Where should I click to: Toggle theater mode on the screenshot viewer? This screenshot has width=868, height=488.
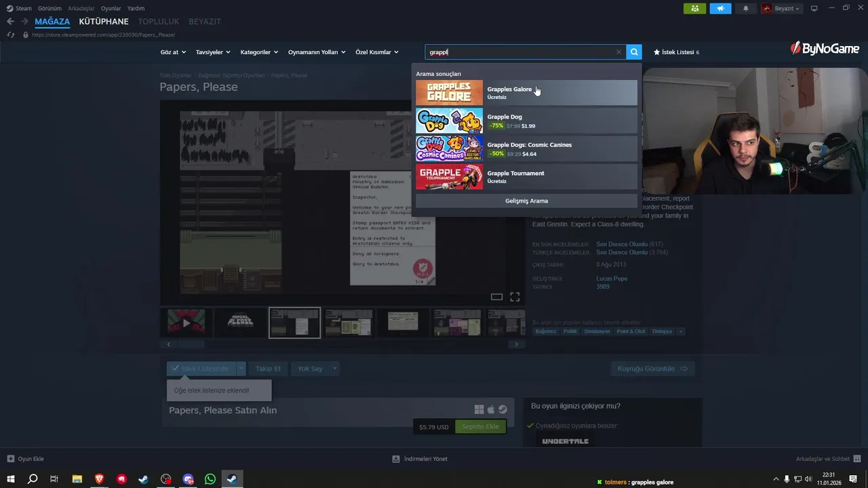pyautogui.click(x=496, y=297)
